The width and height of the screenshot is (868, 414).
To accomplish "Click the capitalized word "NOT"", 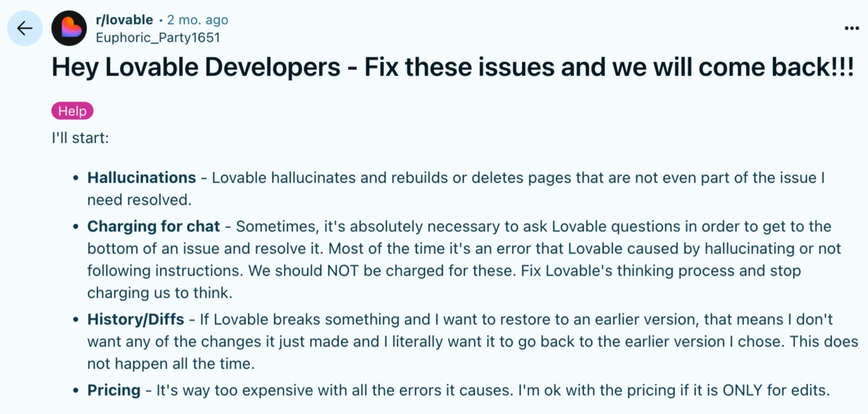I will 343,271.
